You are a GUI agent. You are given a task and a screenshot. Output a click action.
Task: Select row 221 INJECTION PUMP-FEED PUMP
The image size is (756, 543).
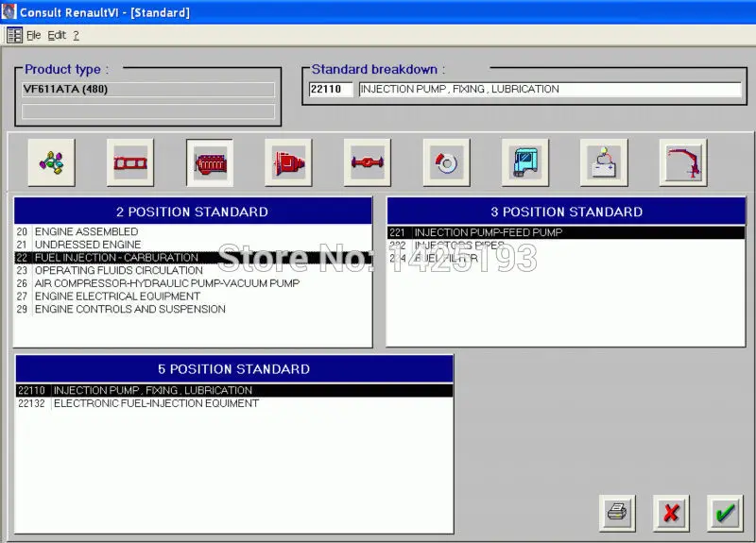[566, 232]
